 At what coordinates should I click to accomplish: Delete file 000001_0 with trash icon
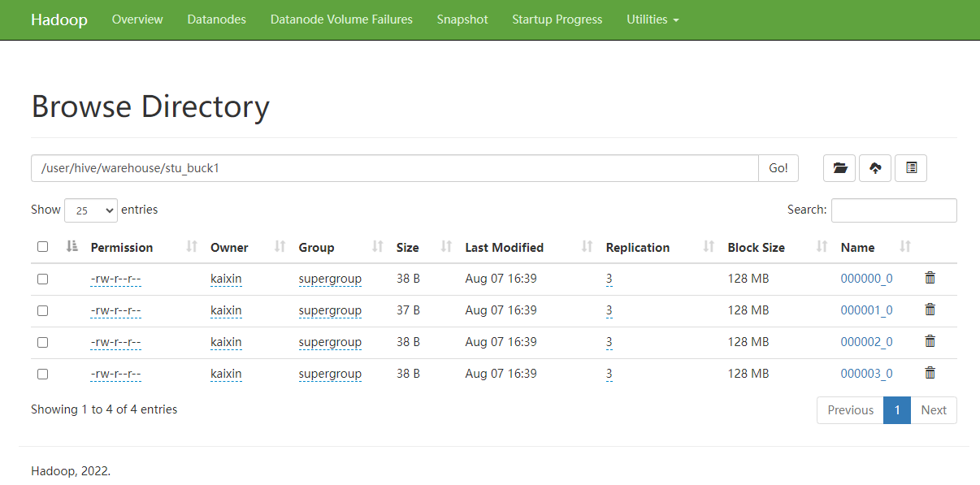click(x=930, y=310)
